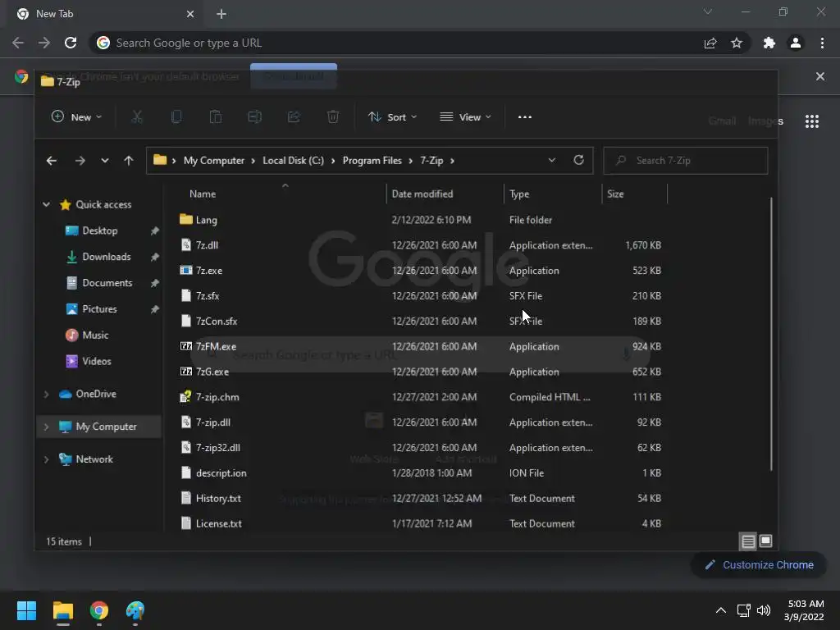Screen dimensions: 840x630
Task: Open the Windows Start menu
Action: [x=26, y=610]
